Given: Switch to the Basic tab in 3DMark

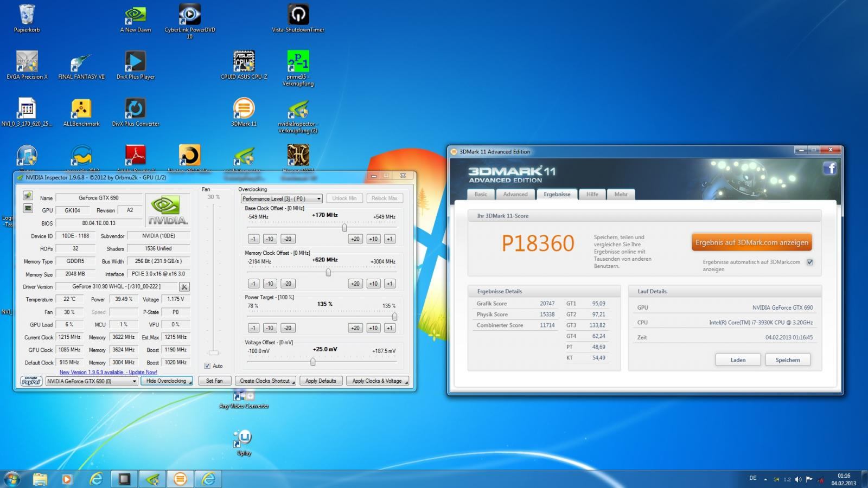Looking at the screenshot, I should [x=481, y=194].
